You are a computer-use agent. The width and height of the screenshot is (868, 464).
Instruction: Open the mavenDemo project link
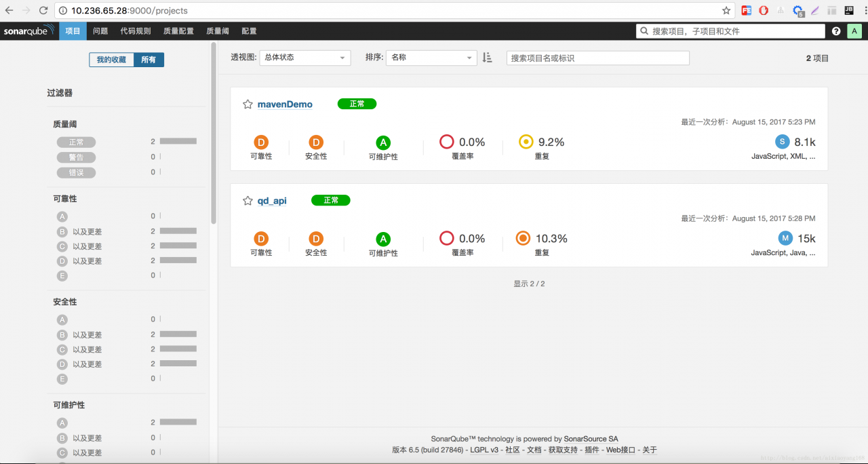pos(285,104)
